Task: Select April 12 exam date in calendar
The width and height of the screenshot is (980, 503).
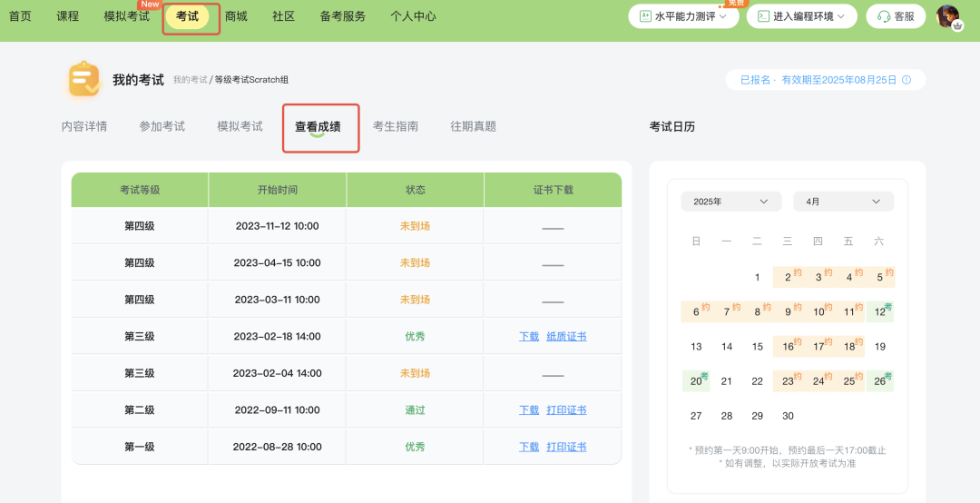Action: tap(879, 311)
